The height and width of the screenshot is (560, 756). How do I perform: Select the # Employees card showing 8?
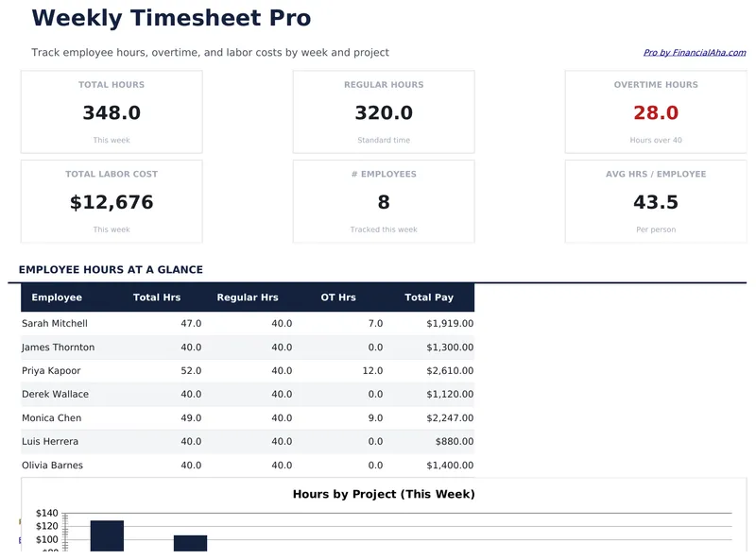[383, 201]
